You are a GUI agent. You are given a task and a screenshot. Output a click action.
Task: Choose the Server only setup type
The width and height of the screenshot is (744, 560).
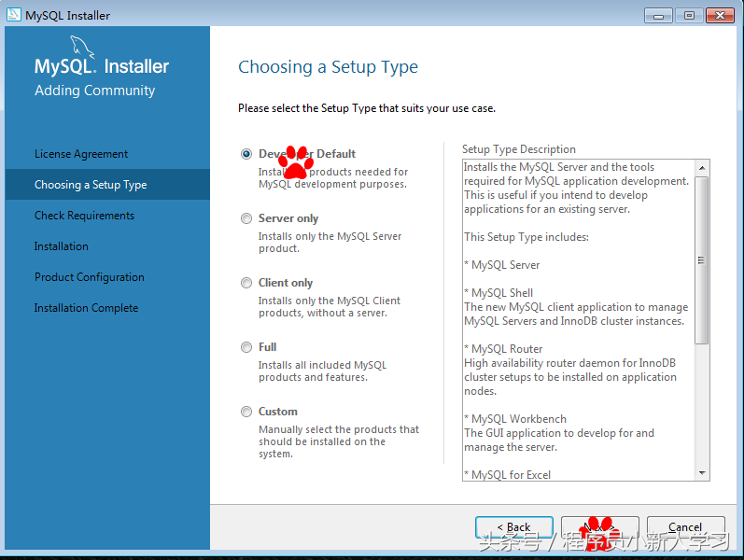[246, 218]
